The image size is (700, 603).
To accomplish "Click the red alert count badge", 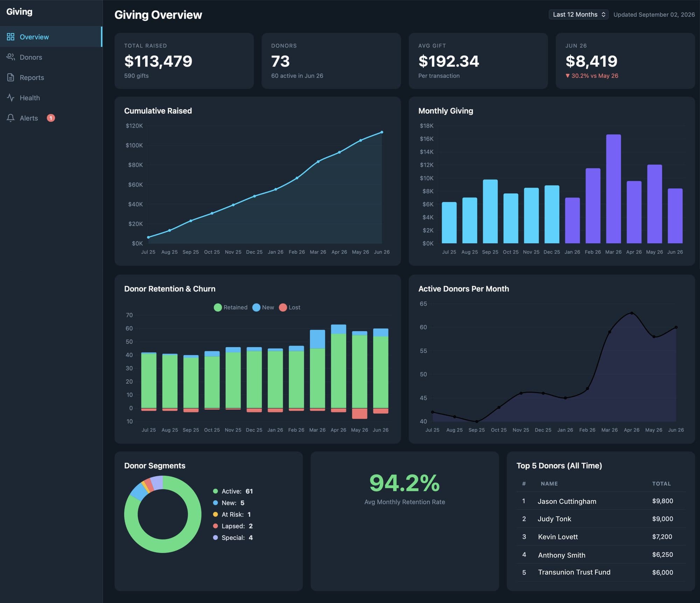I will 51,118.
